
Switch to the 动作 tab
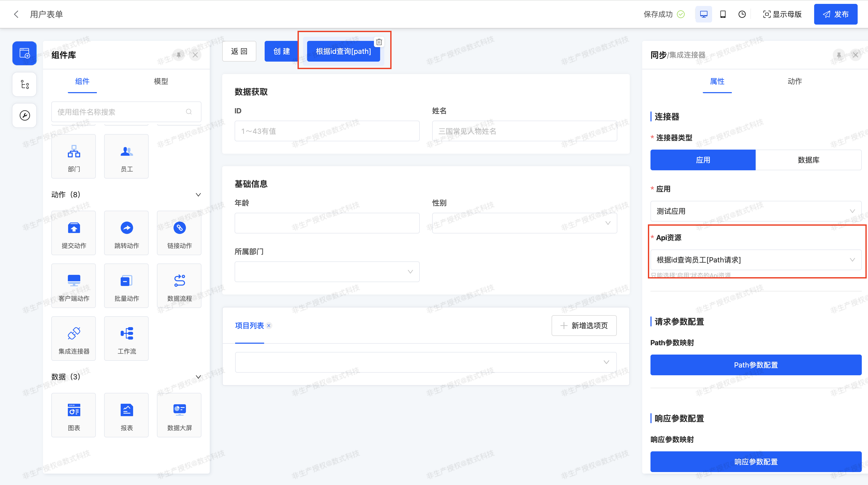[x=795, y=81]
